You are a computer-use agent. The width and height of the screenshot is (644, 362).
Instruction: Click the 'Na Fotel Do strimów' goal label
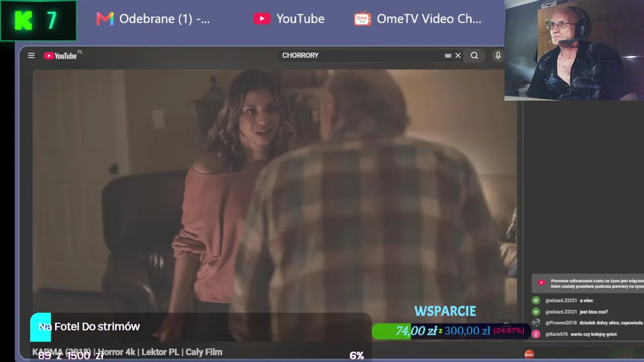(89, 327)
